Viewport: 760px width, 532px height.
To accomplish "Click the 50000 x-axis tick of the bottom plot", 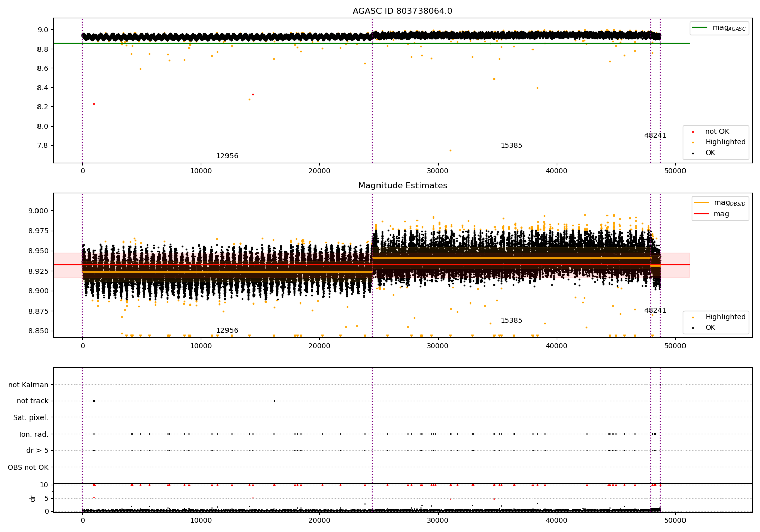I will [x=675, y=520].
